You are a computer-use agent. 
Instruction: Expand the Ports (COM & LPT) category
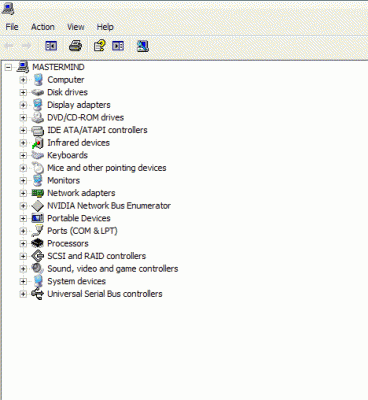23,231
